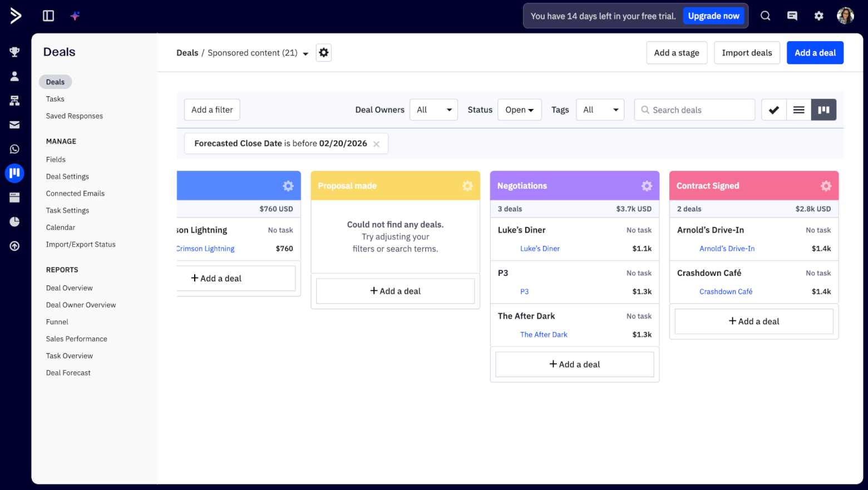Open the Status Open dropdown
The width and height of the screenshot is (868, 490).
pyautogui.click(x=519, y=110)
